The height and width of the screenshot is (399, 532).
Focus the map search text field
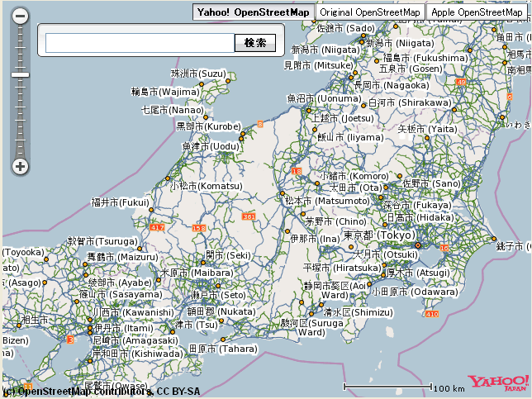click(x=140, y=43)
